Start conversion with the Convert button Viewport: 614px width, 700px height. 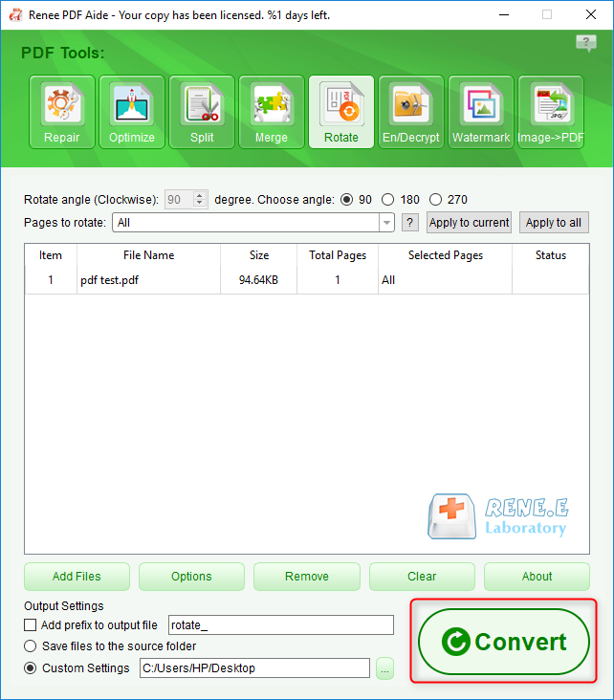[x=504, y=642]
